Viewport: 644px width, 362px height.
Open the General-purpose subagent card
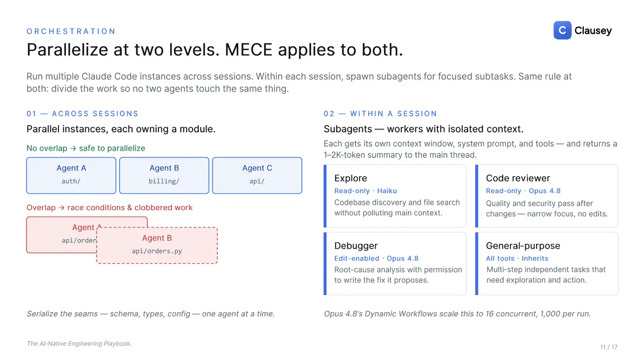pos(547,263)
